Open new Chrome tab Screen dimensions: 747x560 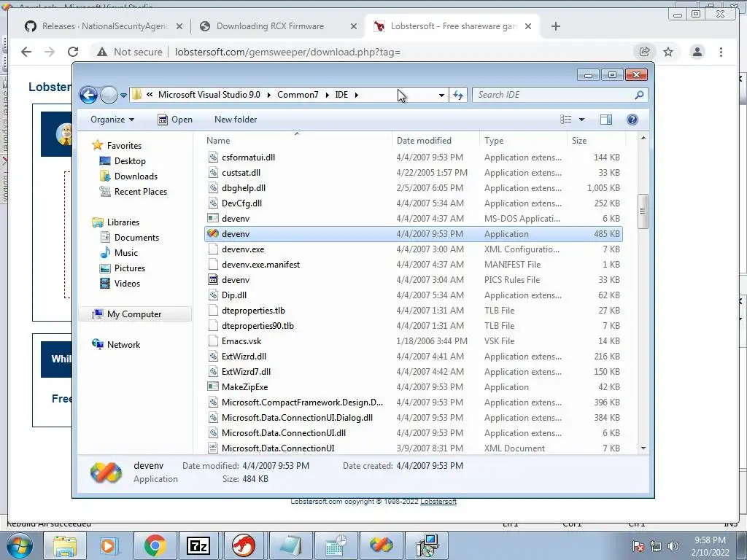click(x=555, y=26)
